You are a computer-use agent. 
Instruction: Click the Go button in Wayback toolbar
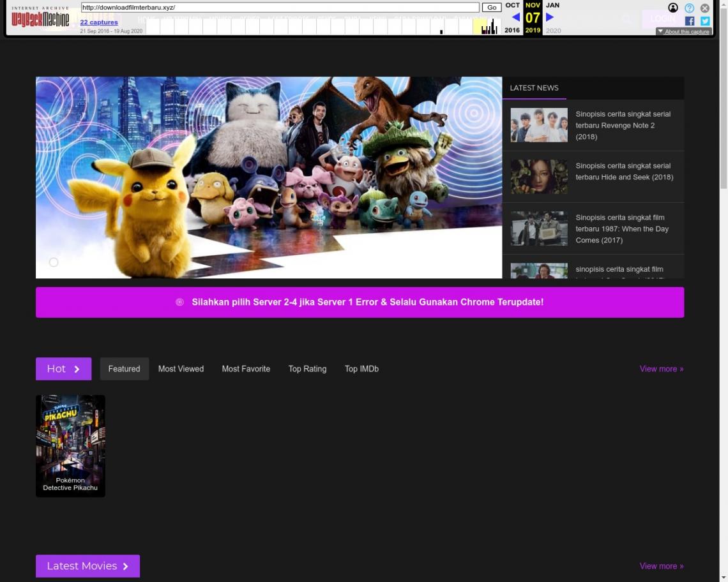(492, 8)
